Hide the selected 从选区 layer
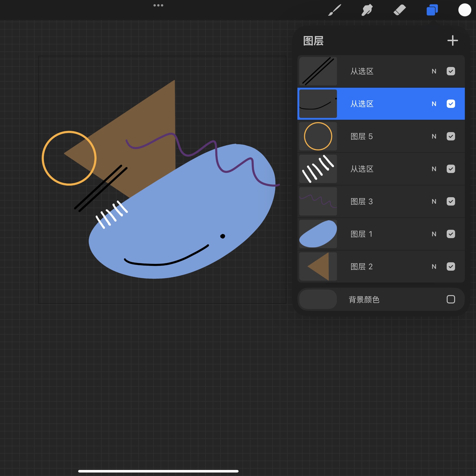Viewport: 476px width, 476px height. tap(451, 104)
